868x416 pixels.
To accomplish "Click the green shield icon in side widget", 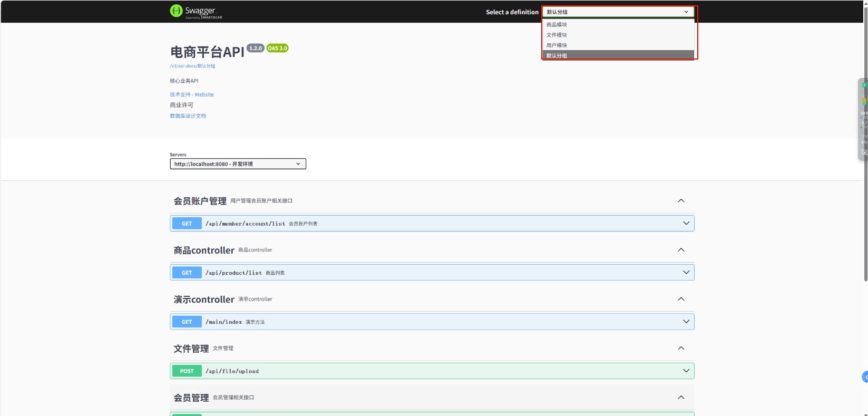I will click(864, 85).
